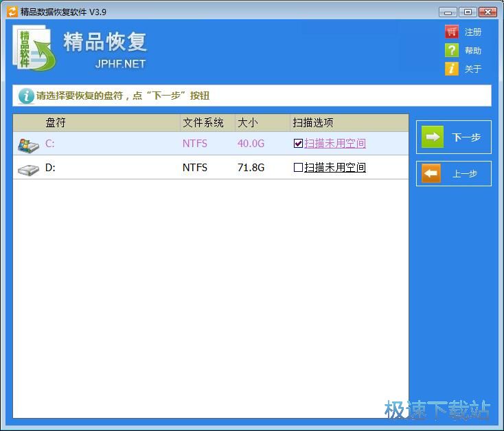Screen dimensions: 504x431
Task: Open the 关于 about link
Action: 473,69
